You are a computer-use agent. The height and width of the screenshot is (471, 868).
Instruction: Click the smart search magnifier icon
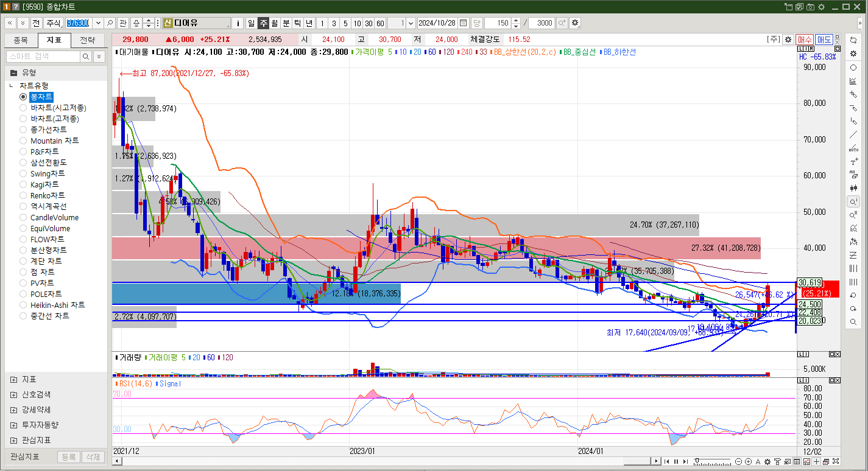(x=86, y=56)
